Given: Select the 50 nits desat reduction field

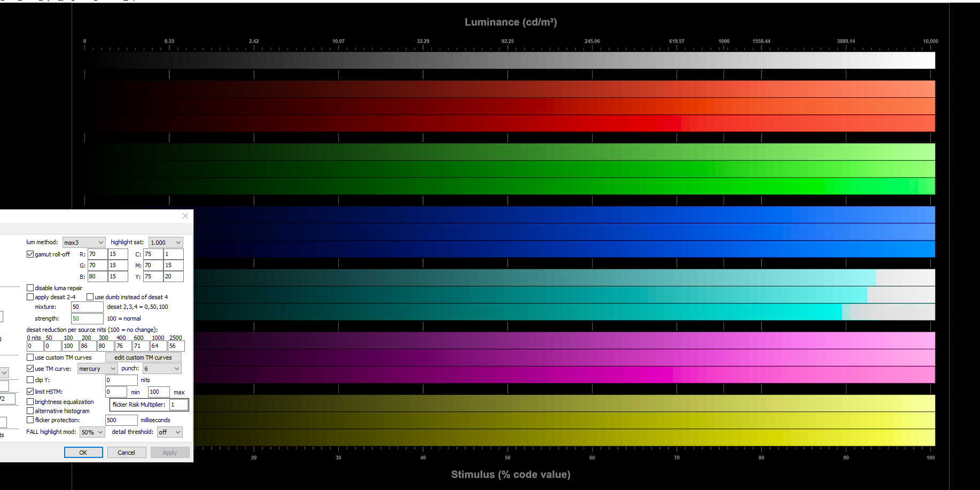Looking at the screenshot, I should [52, 346].
